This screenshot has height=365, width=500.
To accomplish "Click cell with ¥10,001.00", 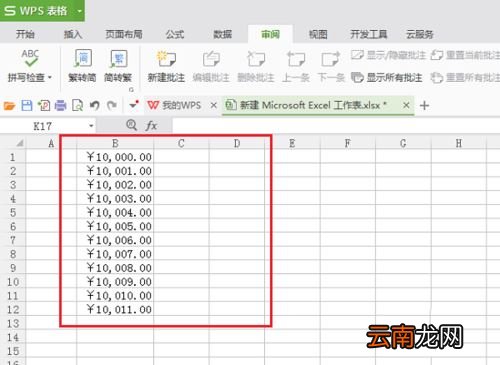I will (115, 171).
